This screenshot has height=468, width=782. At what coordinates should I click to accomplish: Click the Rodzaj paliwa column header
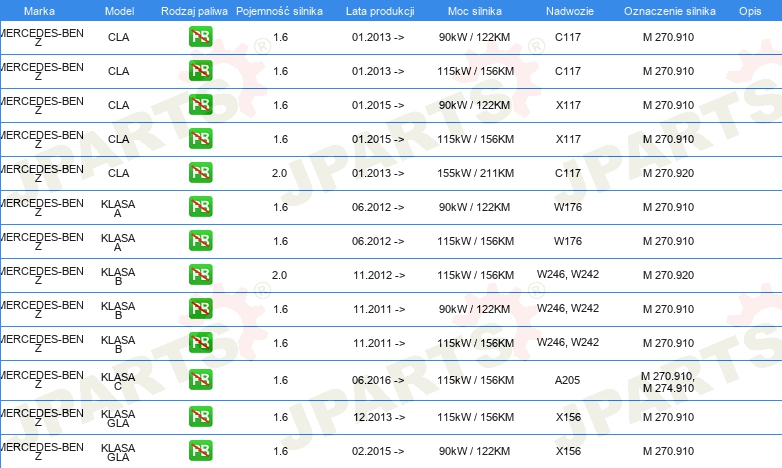point(194,11)
